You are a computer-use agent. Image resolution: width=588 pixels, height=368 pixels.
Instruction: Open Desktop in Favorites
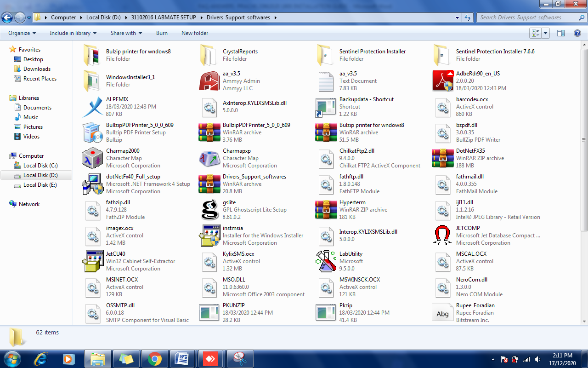click(33, 59)
